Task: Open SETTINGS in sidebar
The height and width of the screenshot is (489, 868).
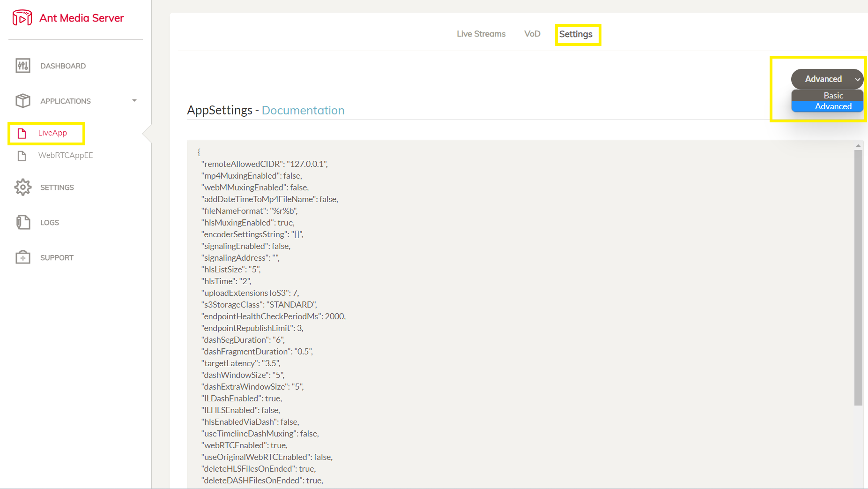Action: pyautogui.click(x=57, y=188)
